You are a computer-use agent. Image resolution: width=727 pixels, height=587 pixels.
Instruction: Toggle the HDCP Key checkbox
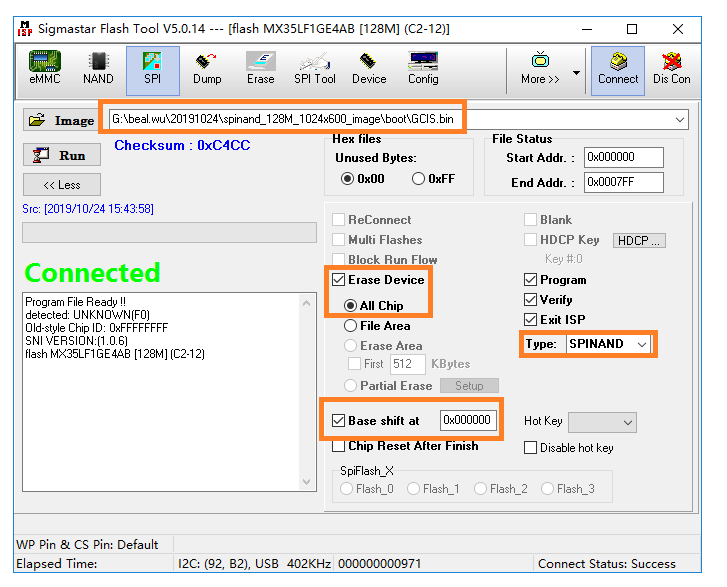530,240
